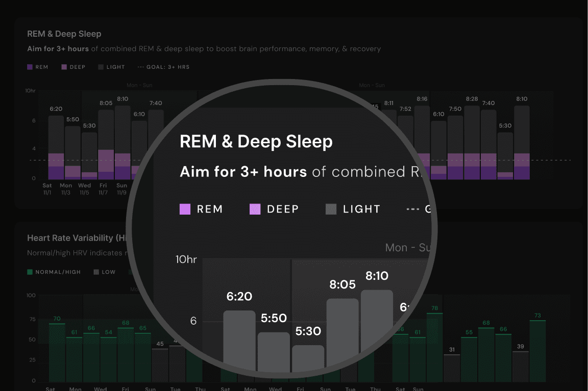Select the HRV bar labeled 70

click(x=57, y=352)
